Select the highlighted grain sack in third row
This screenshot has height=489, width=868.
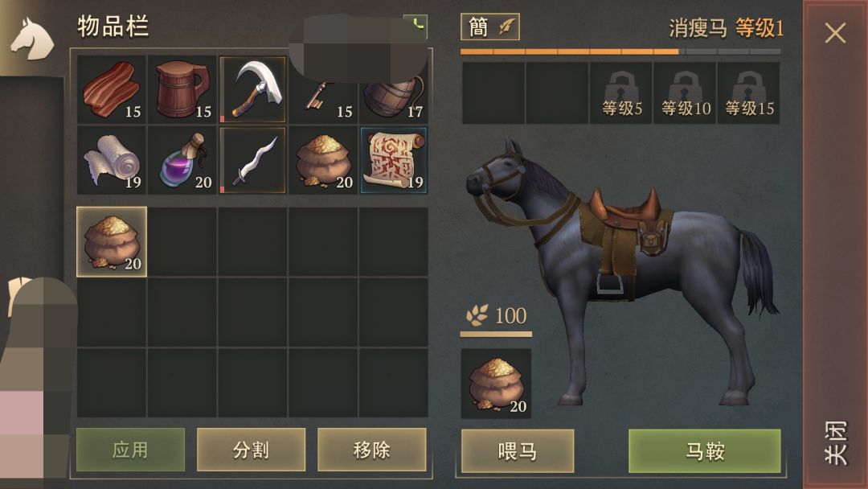tap(111, 242)
